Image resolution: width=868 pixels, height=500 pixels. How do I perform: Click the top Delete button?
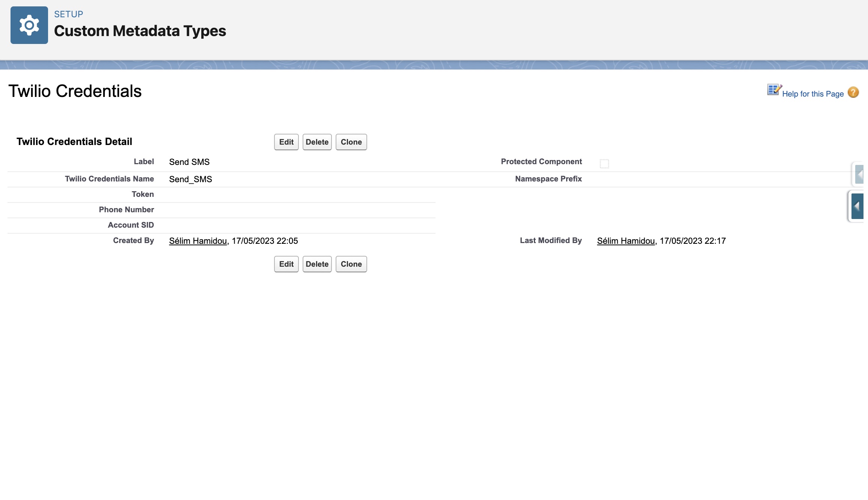[317, 142]
